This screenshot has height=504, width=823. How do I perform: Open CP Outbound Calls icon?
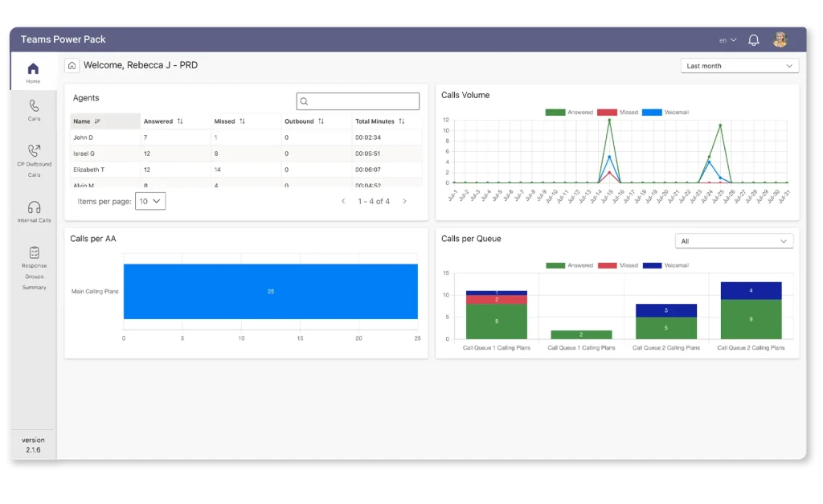pyautogui.click(x=34, y=150)
